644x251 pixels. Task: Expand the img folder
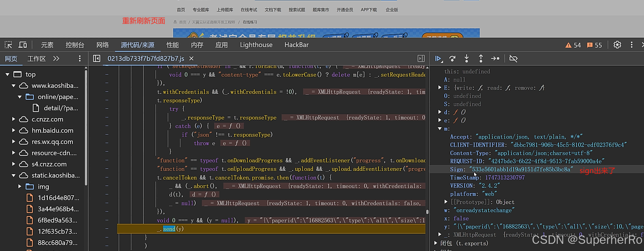[20, 186]
